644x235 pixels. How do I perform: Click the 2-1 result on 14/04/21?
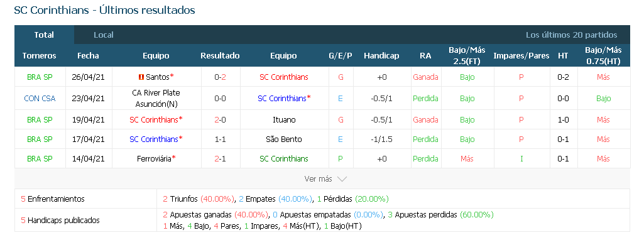pos(220,158)
